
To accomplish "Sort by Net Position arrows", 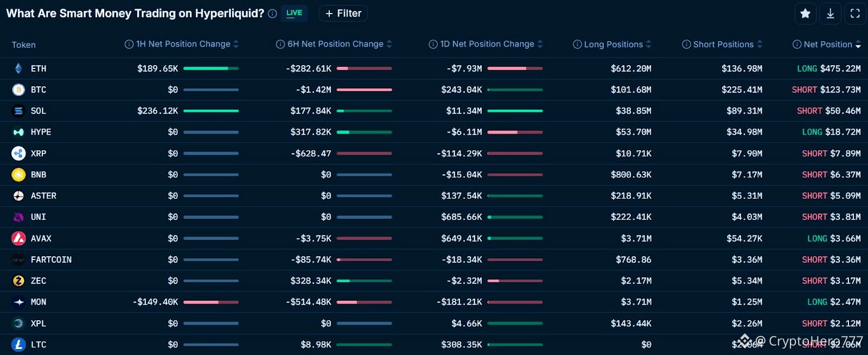I will click(x=858, y=45).
